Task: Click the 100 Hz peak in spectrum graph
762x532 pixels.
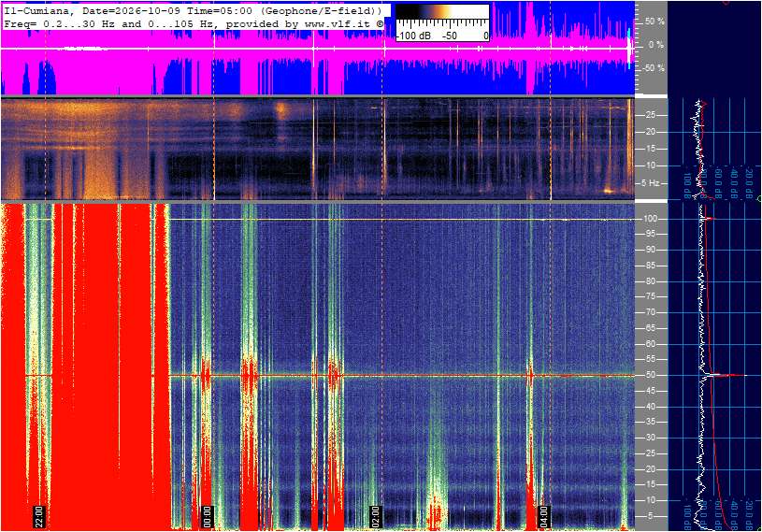Action: point(709,219)
